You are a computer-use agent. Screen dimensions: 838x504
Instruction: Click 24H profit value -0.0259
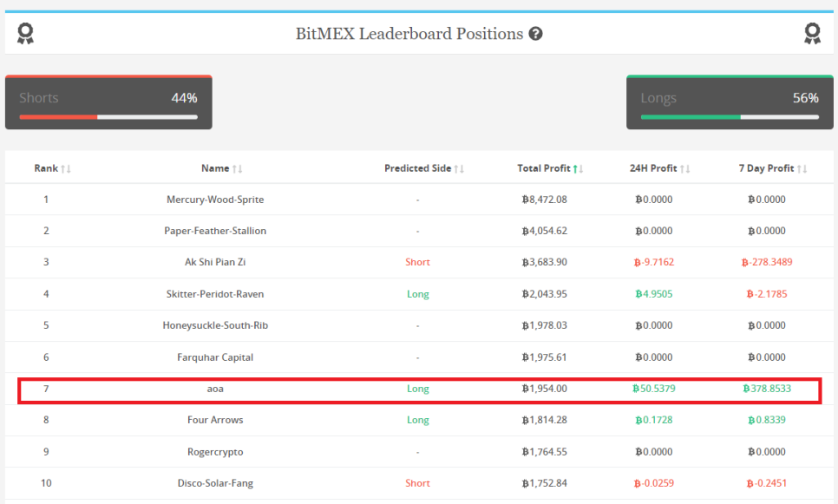(653, 483)
